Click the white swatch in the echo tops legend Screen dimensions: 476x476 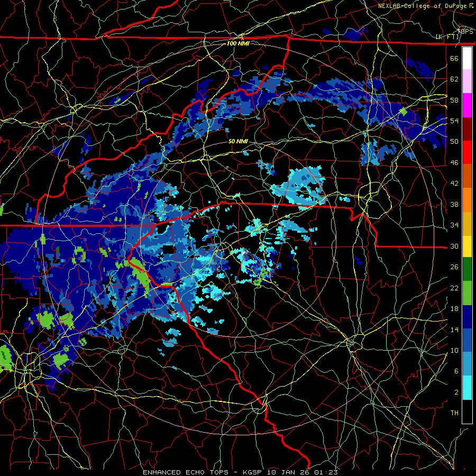click(x=467, y=58)
